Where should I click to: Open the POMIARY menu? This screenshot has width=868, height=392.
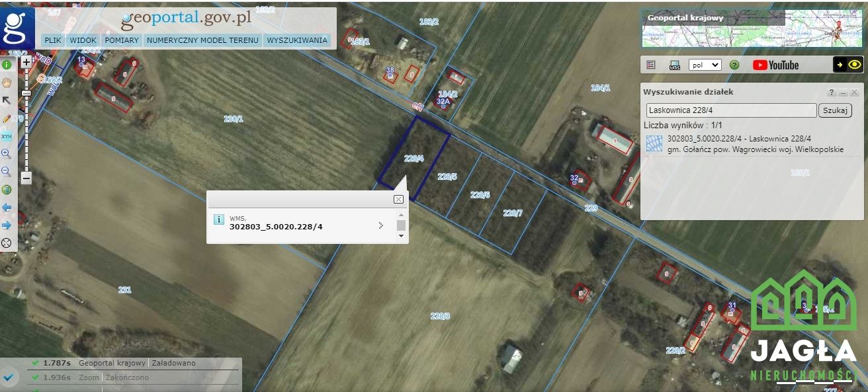click(x=122, y=40)
